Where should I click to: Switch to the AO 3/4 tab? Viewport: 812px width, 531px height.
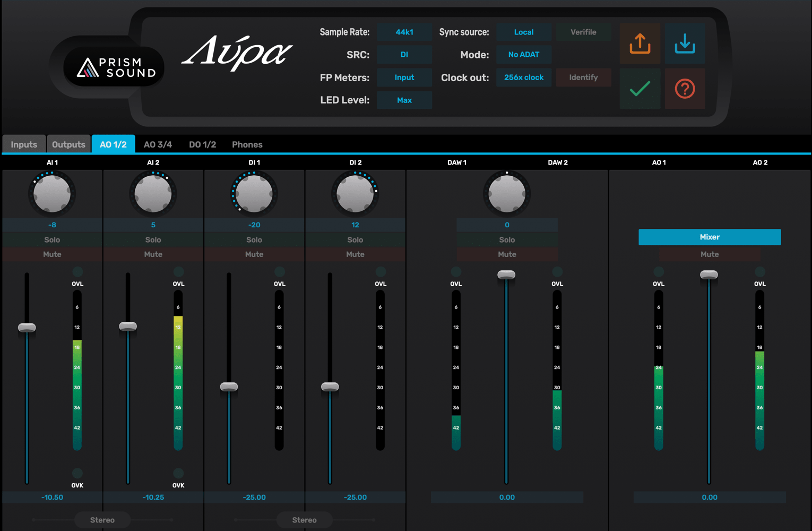pyautogui.click(x=158, y=144)
